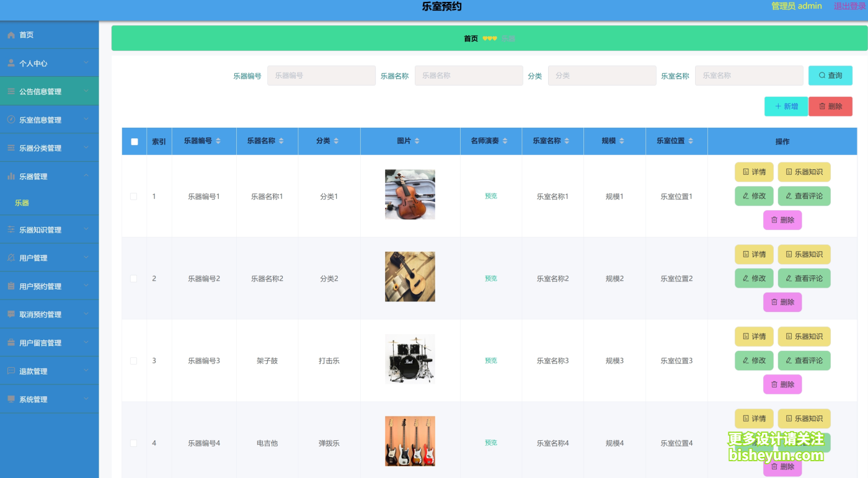Click the list icon beside 公告信息管理
This screenshot has height=478, width=868.
(11, 92)
